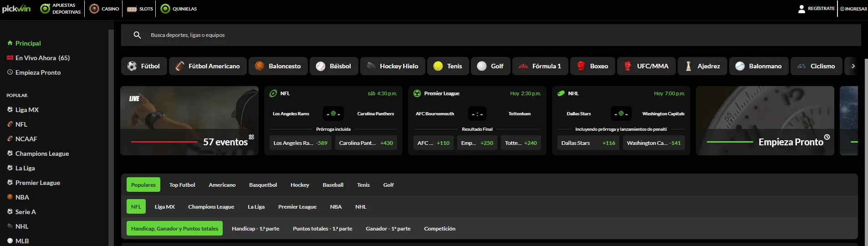
Task: Click the sports carousel right arrow
Action: coord(853,66)
